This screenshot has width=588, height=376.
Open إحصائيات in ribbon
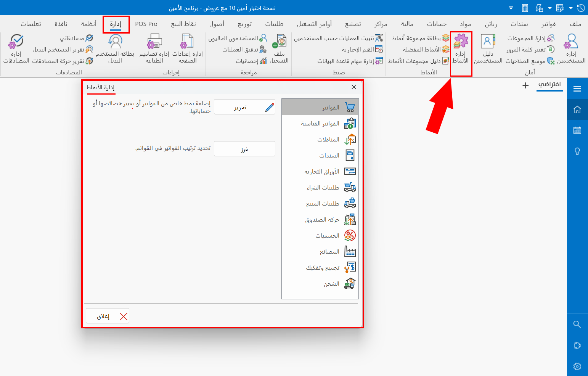pos(251,61)
